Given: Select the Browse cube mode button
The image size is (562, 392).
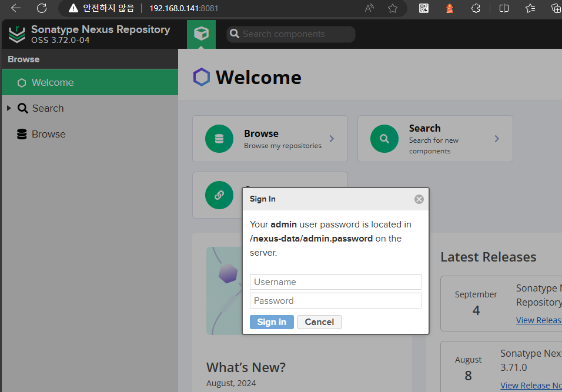Looking at the screenshot, I should 201,34.
